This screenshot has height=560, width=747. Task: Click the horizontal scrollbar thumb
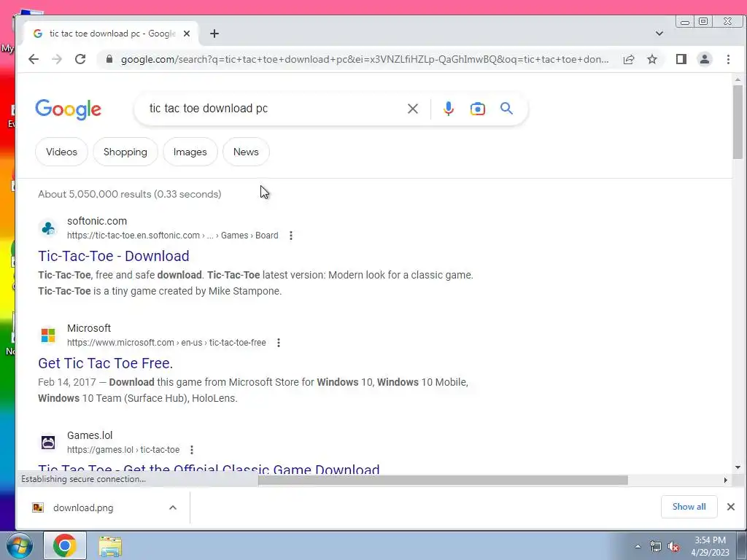tap(443, 480)
